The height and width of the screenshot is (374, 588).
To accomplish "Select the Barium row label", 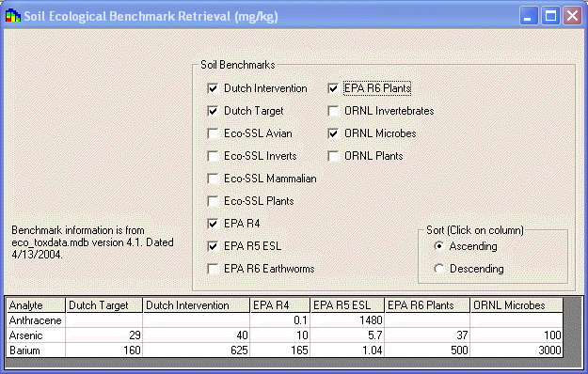I will coord(36,351).
